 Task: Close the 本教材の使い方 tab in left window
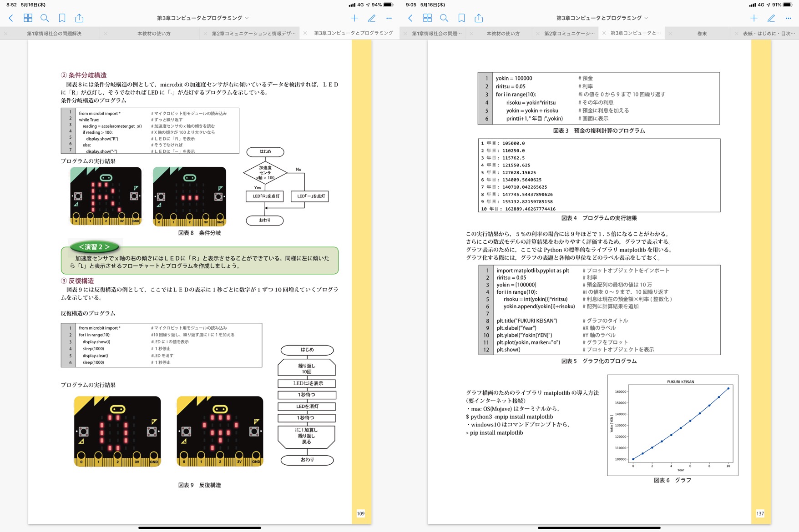point(105,34)
